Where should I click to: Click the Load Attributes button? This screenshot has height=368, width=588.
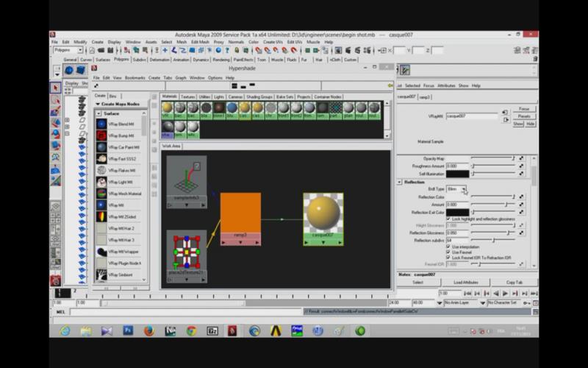pyautogui.click(x=466, y=283)
